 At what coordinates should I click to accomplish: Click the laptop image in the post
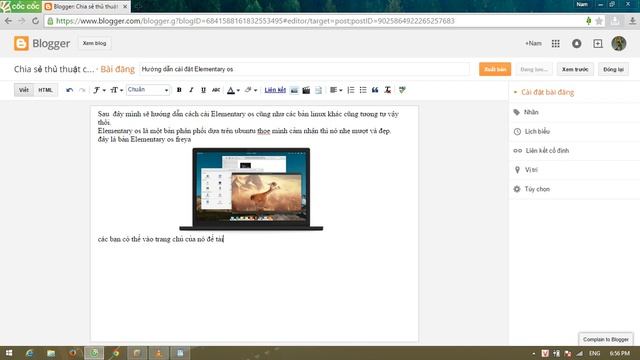[251, 189]
